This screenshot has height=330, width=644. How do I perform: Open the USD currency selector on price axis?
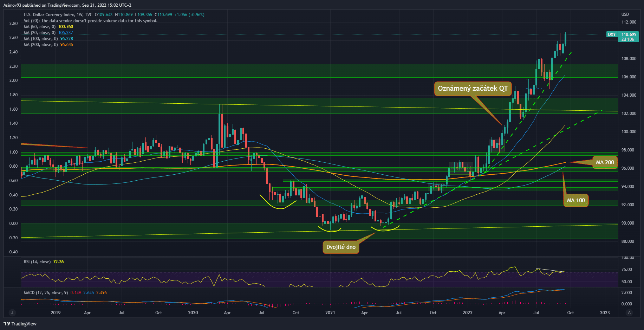click(625, 14)
